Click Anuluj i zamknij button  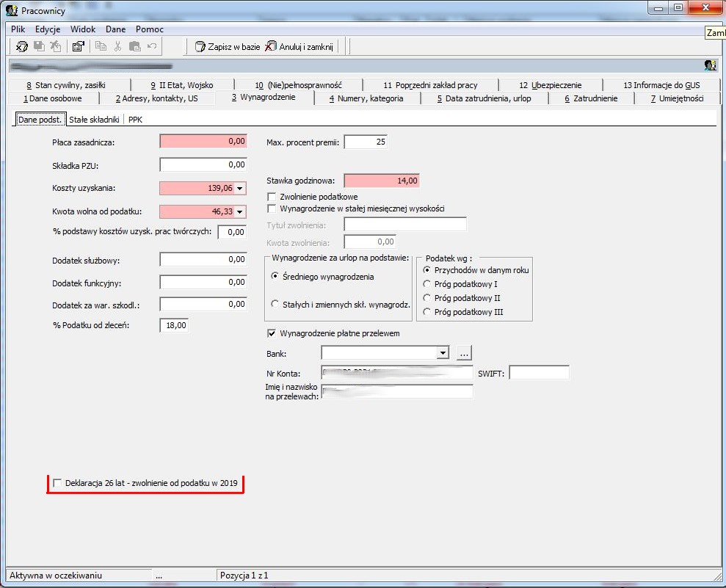point(299,46)
